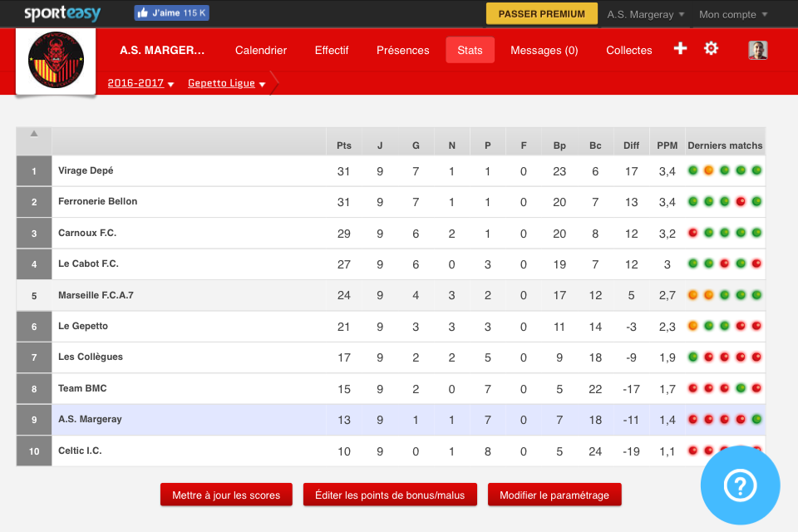Screen dimensions: 798x532
Task: Sort table by Pts column header
Action: tap(344, 145)
